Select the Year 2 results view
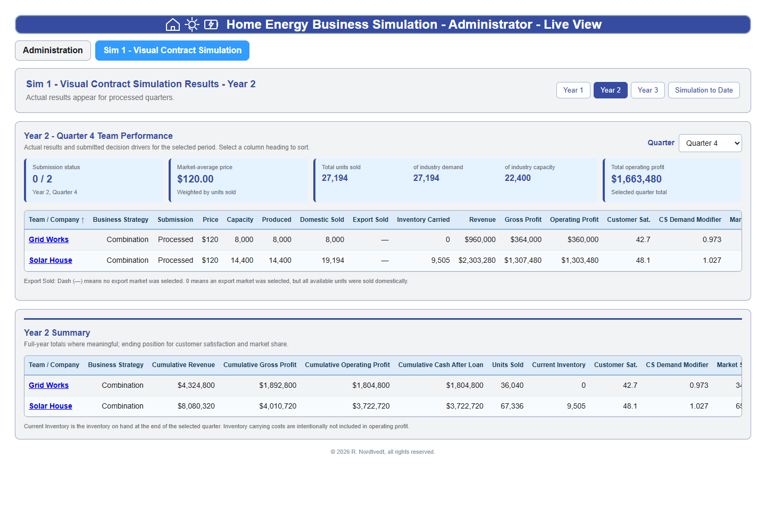 click(x=611, y=90)
